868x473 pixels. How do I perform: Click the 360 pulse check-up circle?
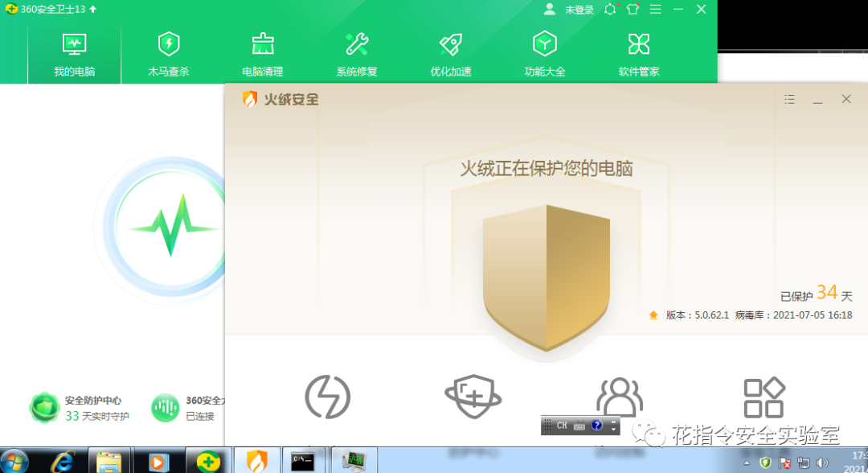(x=170, y=227)
